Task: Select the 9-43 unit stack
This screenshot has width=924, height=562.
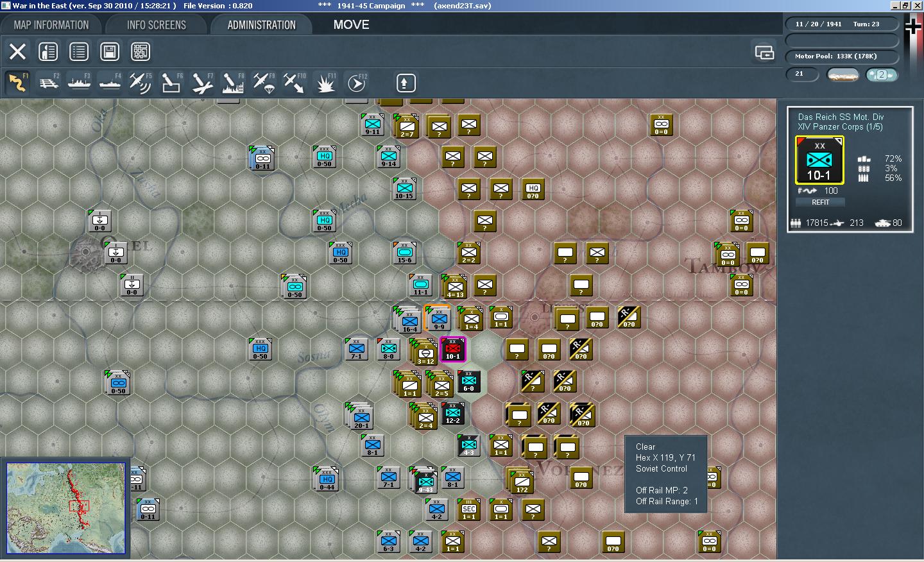Action: point(424,481)
